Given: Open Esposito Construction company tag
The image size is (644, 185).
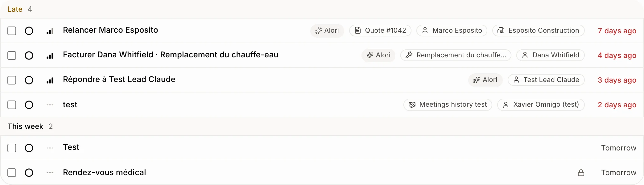Looking at the screenshot, I should (x=539, y=31).
